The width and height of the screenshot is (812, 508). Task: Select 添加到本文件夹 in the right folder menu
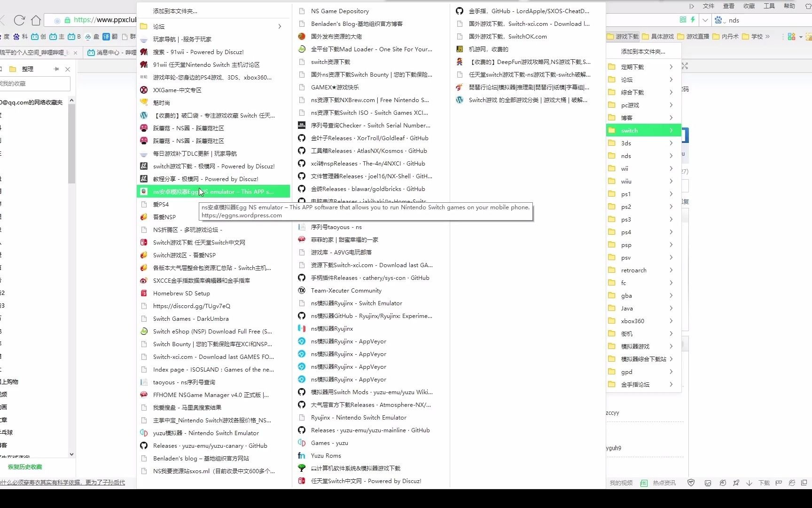tap(643, 51)
